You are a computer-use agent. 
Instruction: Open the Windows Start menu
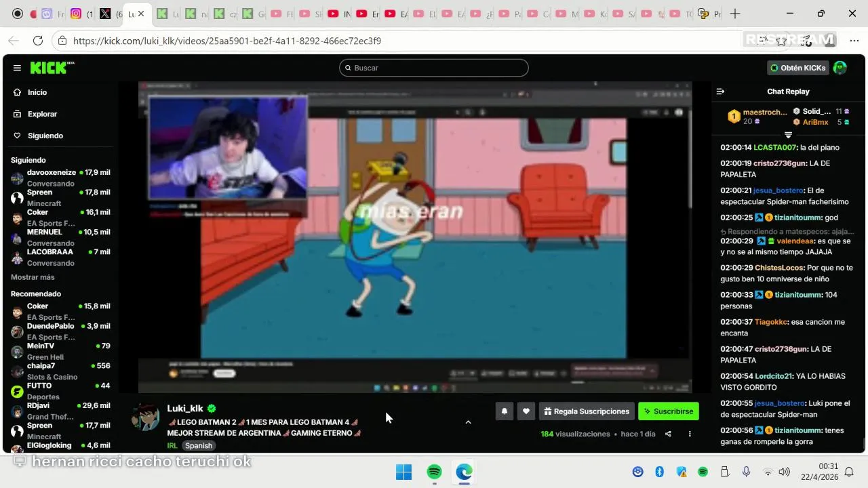coord(403,472)
